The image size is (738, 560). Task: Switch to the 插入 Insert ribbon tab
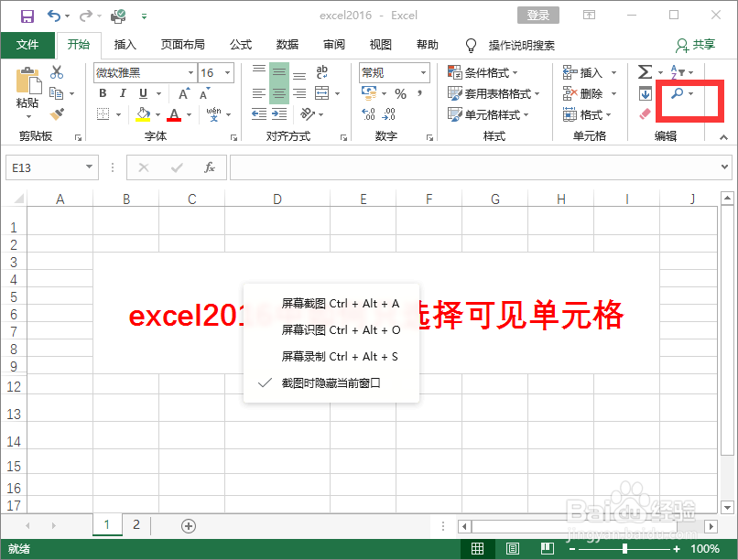click(x=125, y=45)
